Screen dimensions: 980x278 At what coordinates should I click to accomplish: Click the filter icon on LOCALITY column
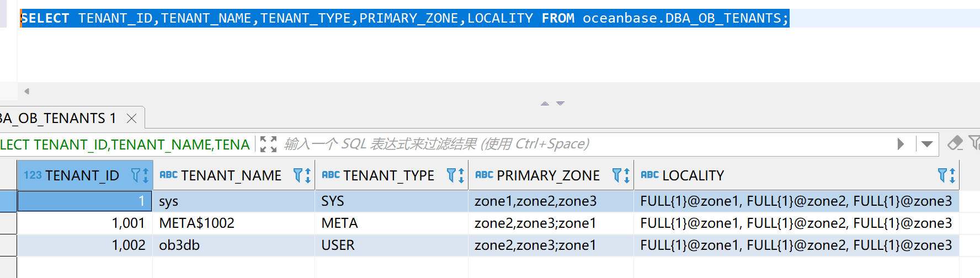coord(942,175)
